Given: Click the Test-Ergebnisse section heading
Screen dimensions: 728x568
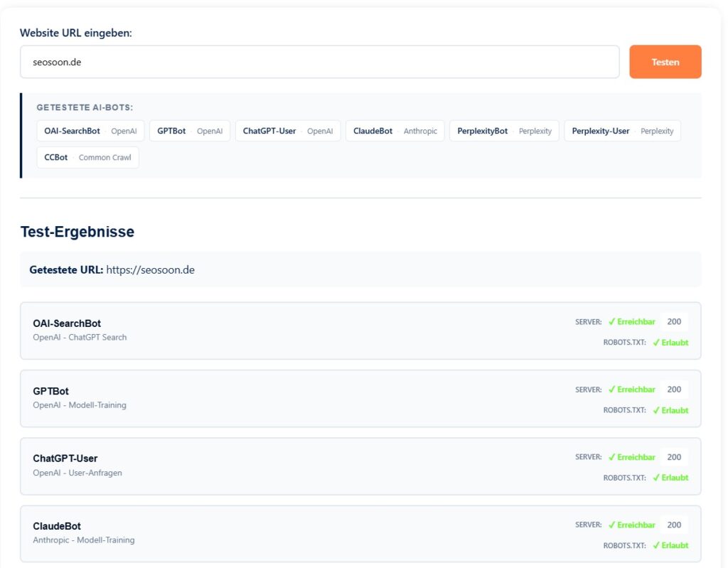Looking at the screenshot, I should coord(79,231).
